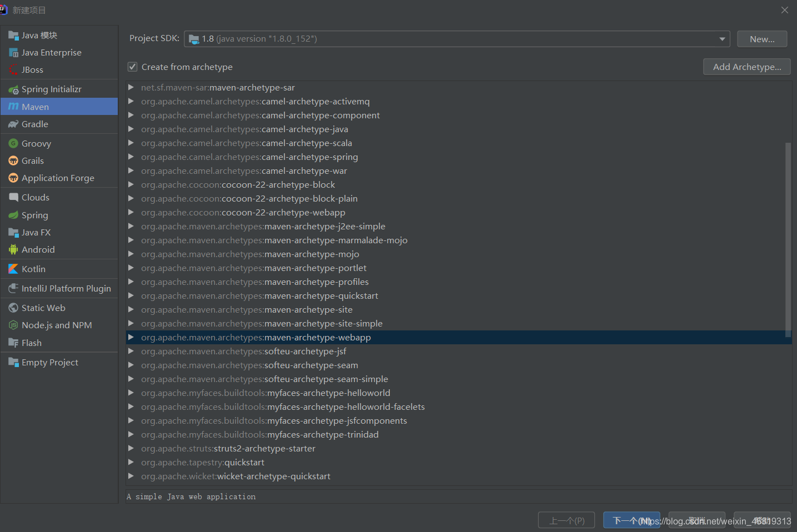Click the Java module icon in sidebar
Image resolution: width=797 pixels, height=532 pixels.
(13, 36)
